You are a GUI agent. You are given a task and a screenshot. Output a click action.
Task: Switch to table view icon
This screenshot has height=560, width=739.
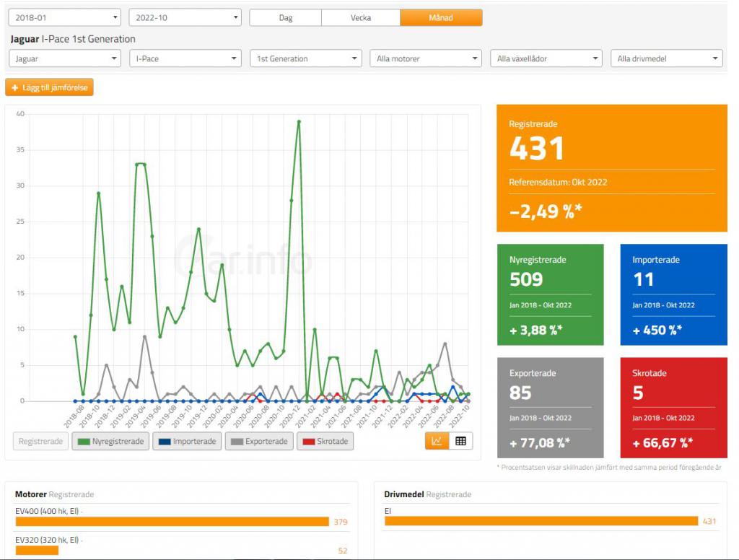(461, 441)
